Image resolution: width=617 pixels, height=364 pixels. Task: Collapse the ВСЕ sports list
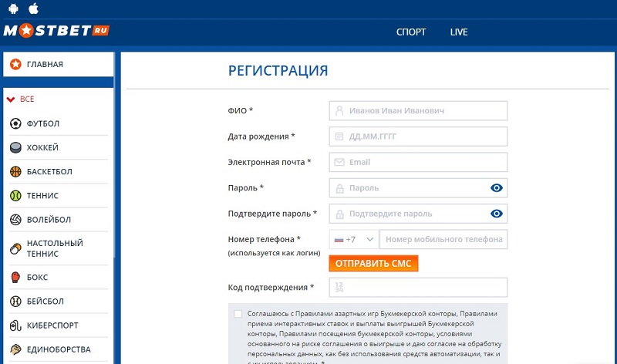(x=11, y=99)
